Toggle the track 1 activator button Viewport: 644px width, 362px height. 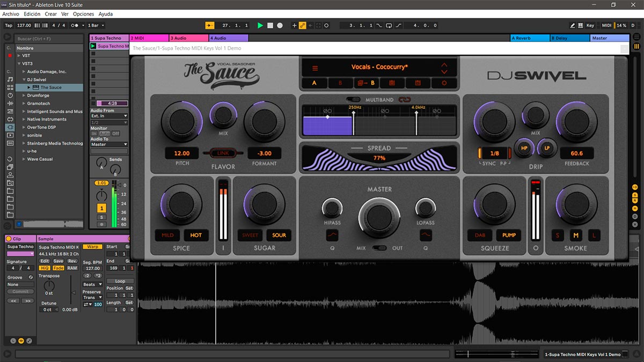(x=101, y=208)
